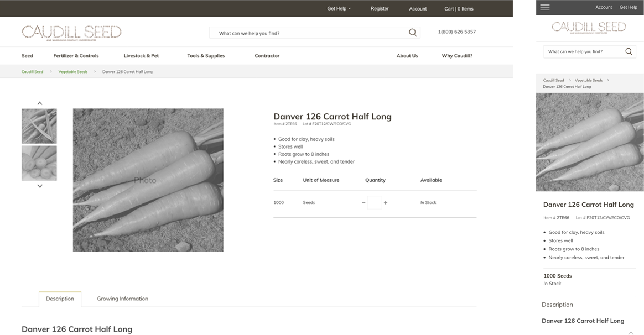Click the Register link
The width and height of the screenshot is (644, 335).
[x=380, y=9]
